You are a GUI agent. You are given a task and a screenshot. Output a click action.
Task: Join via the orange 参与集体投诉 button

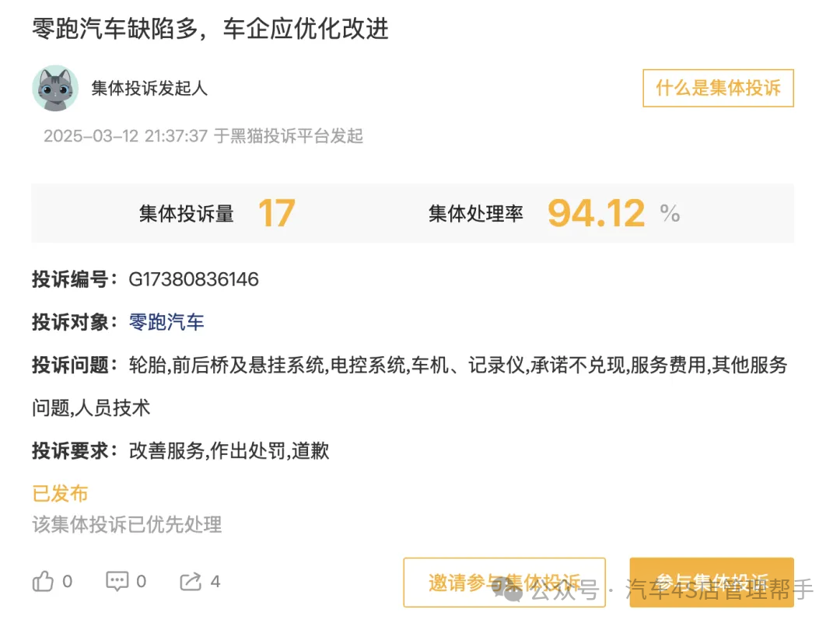pyautogui.click(x=712, y=582)
